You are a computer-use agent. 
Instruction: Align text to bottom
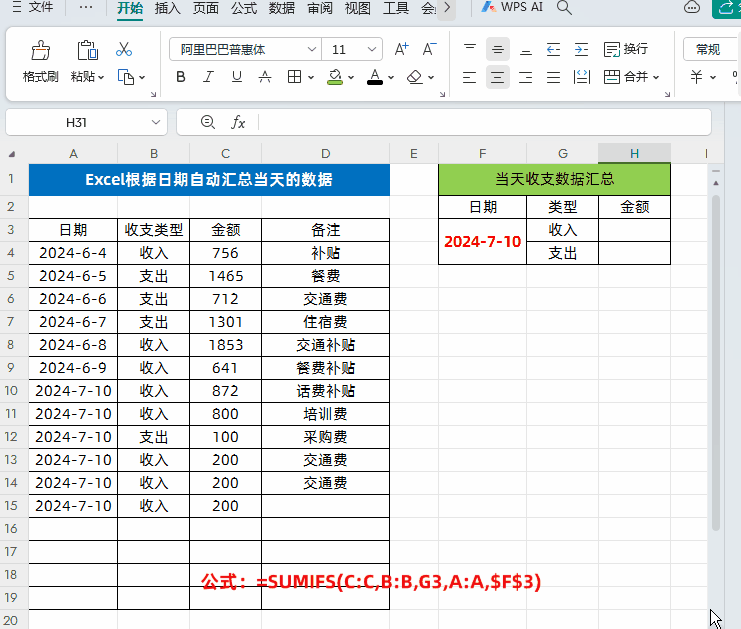pyautogui.click(x=526, y=49)
